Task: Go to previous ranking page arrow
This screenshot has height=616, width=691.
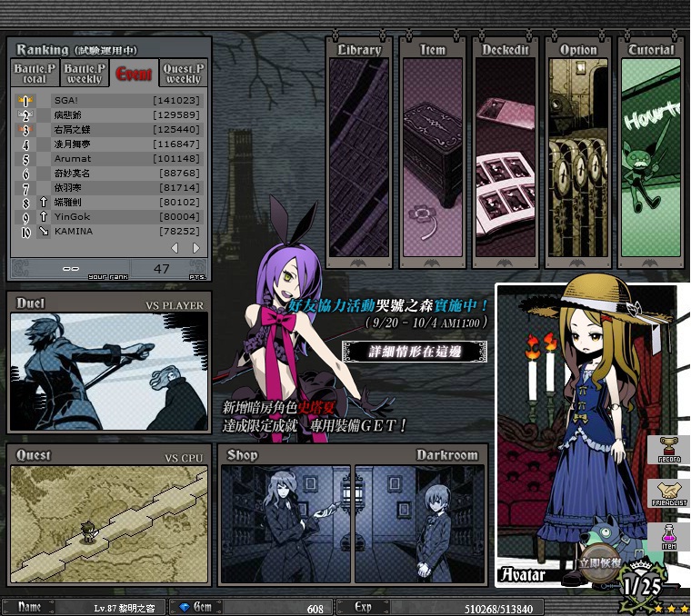Action: point(175,248)
